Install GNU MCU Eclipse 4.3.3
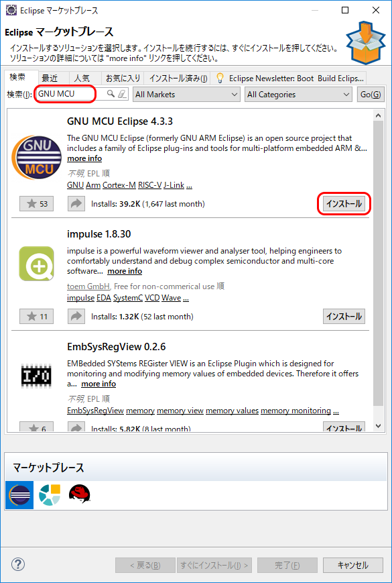This screenshot has width=392, height=583. click(x=344, y=204)
